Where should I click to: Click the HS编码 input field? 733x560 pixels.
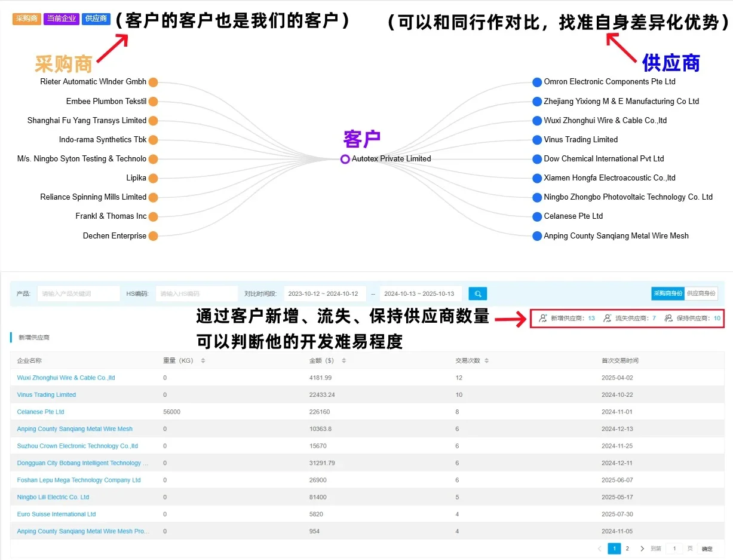click(197, 293)
